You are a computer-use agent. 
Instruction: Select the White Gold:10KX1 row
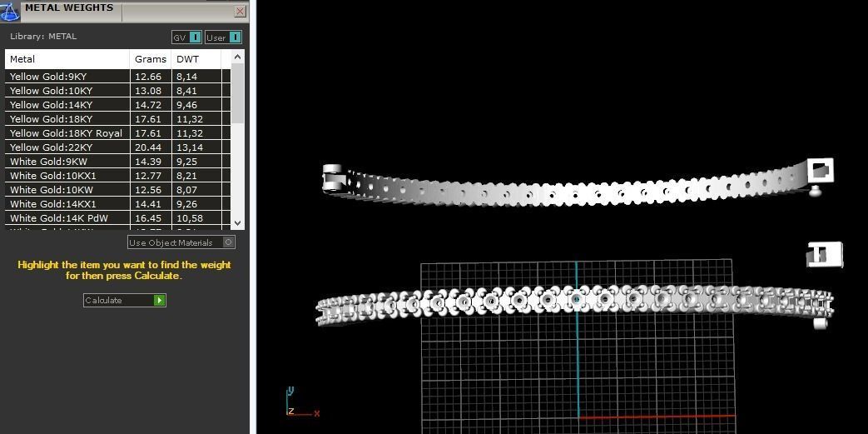pyautogui.click(x=117, y=176)
